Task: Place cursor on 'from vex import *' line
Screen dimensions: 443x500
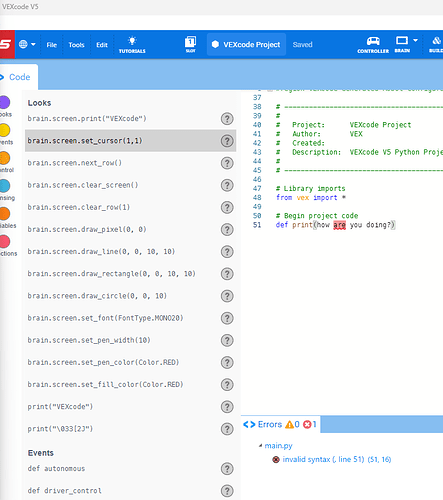Action: point(310,198)
